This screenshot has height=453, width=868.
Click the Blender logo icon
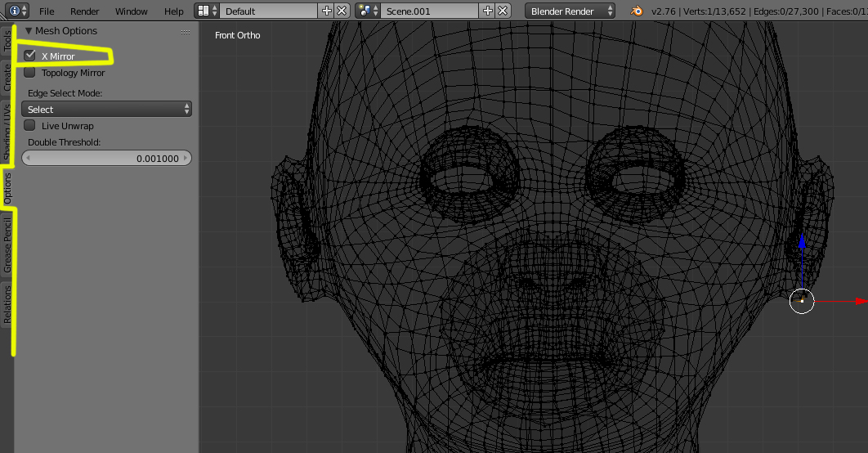tap(637, 11)
